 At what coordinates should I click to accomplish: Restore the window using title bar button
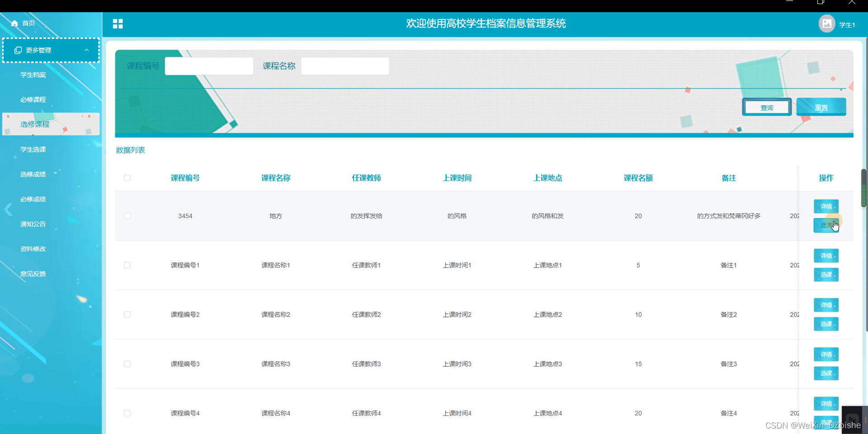pos(821,2)
